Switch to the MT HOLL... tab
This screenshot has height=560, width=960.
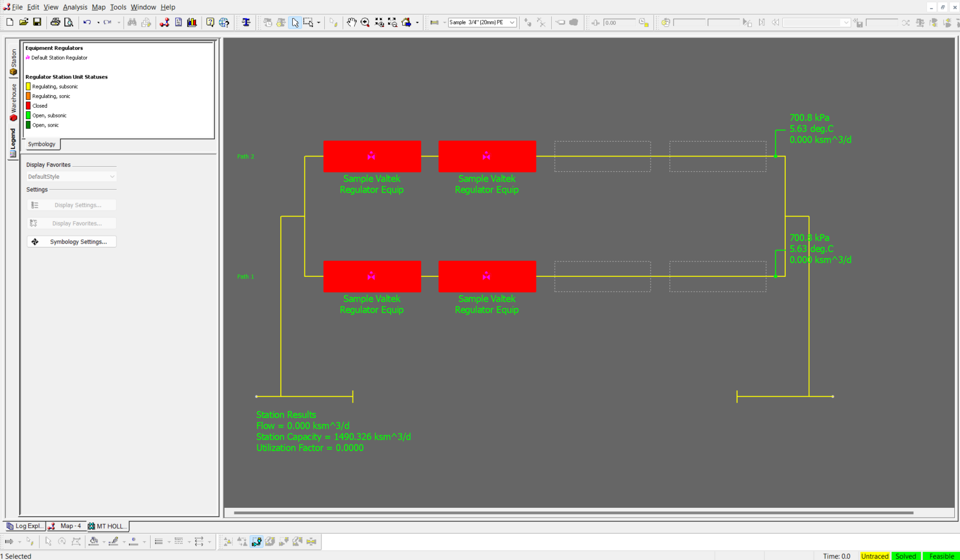click(107, 526)
